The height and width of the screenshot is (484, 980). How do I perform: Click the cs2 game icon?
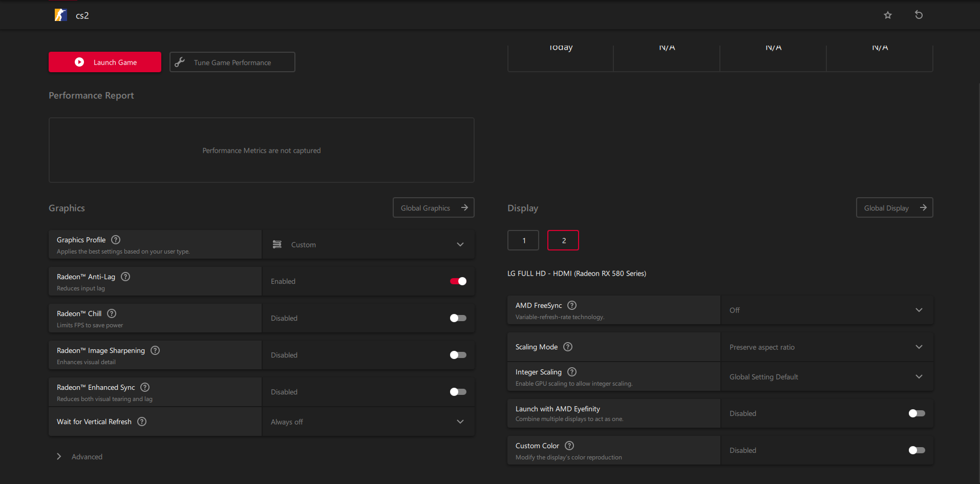[60, 15]
